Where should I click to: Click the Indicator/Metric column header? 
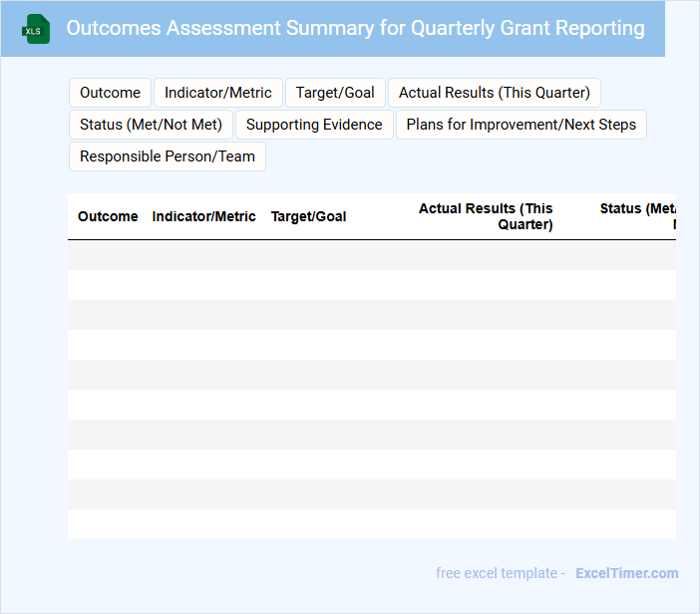coord(203,216)
